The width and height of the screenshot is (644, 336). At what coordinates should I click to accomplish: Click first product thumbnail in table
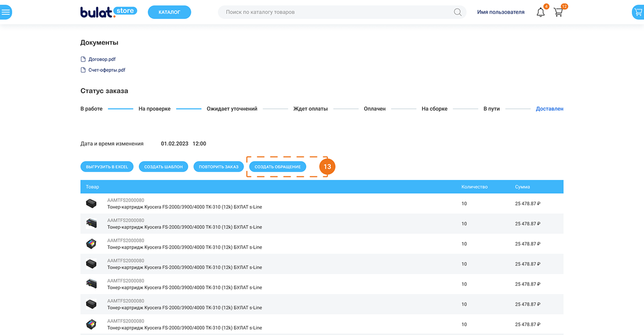(x=91, y=203)
